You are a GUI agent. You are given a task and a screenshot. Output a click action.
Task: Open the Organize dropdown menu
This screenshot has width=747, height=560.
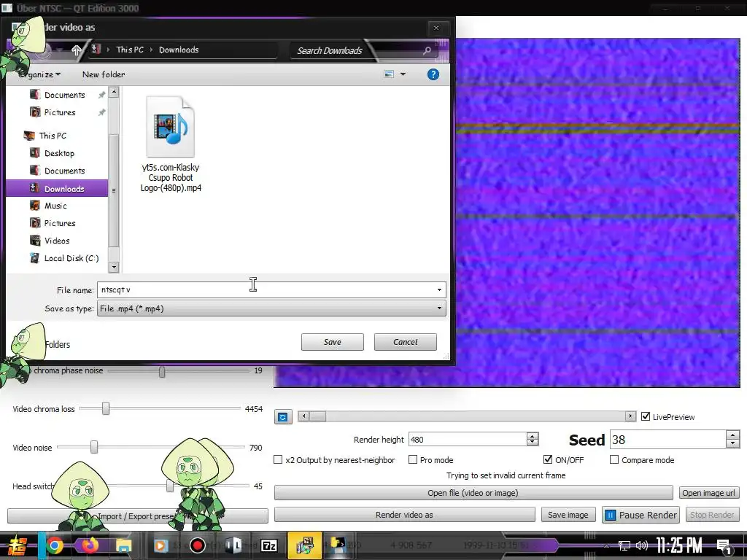pyautogui.click(x=40, y=74)
